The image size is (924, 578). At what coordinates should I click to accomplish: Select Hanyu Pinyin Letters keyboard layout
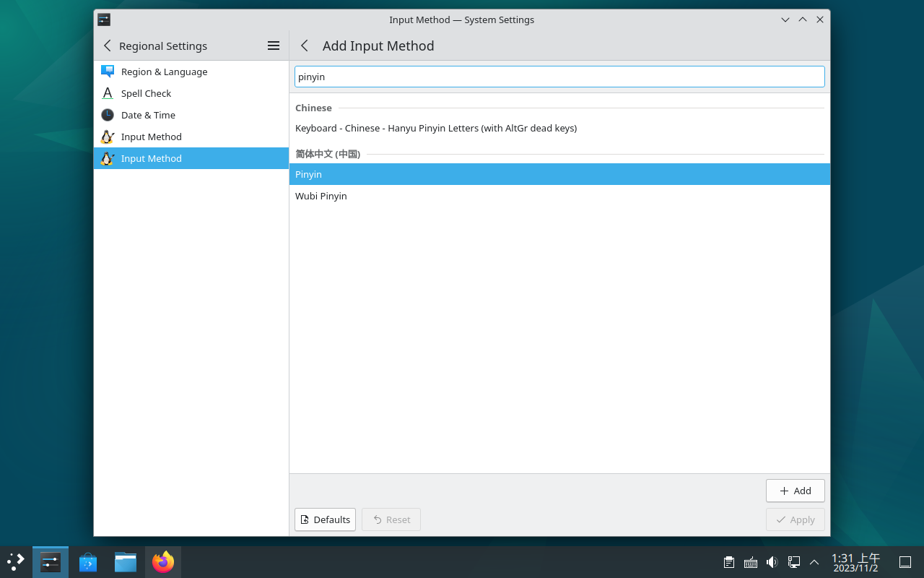point(435,128)
